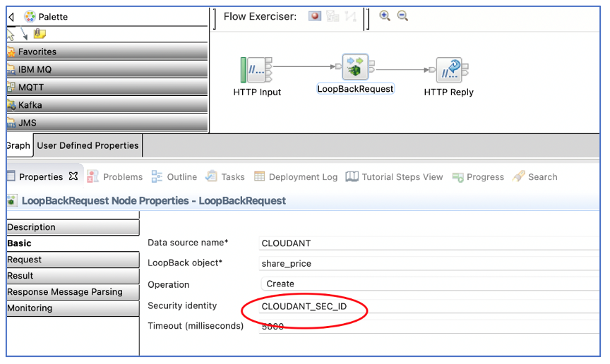Image resolution: width=610 pixels, height=364 pixels.
Task: Click the HTTP Reply node icon
Action: tap(448, 70)
